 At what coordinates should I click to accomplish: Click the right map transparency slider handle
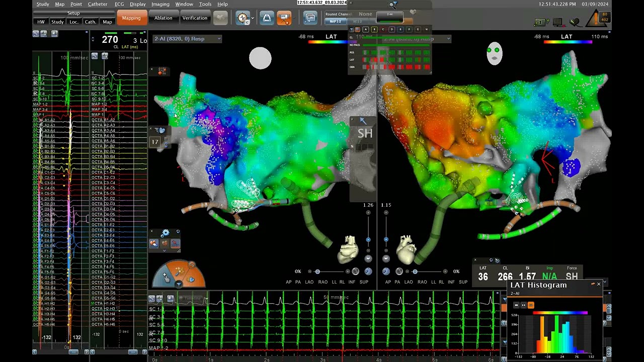coord(415,271)
